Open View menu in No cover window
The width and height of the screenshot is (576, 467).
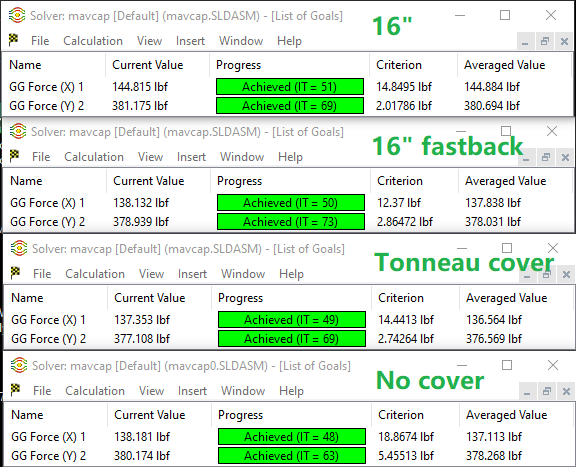(x=151, y=391)
